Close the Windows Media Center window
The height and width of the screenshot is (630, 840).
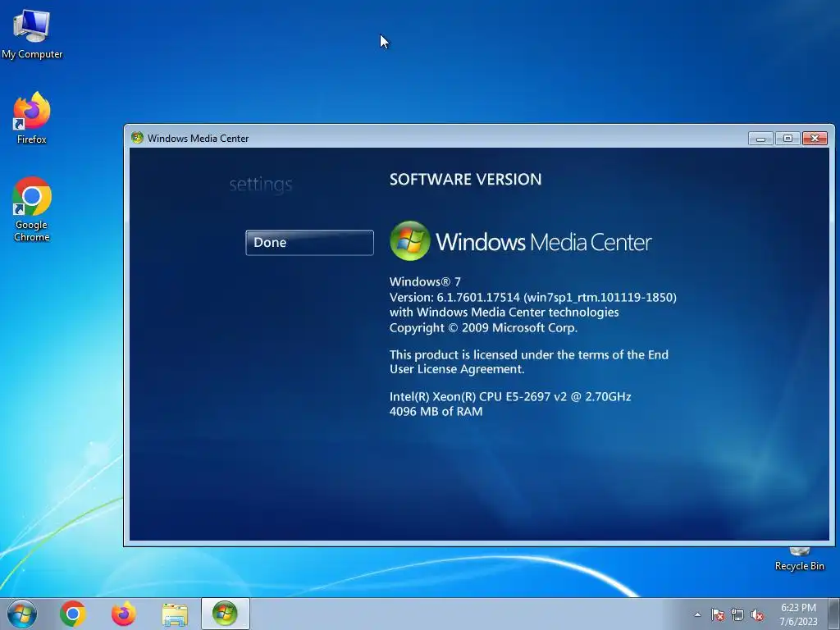tap(815, 138)
